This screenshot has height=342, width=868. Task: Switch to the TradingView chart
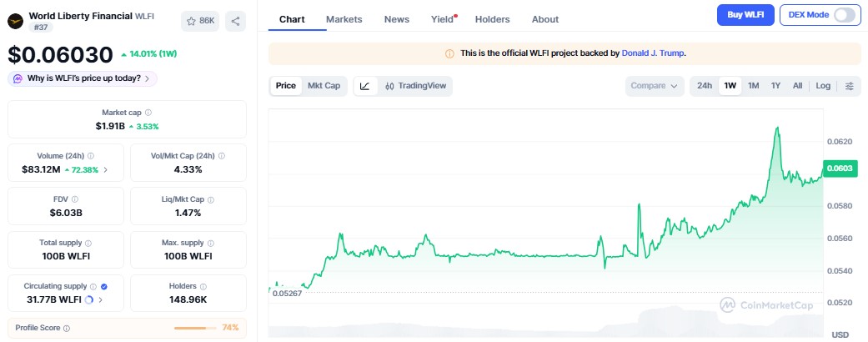[x=415, y=86]
